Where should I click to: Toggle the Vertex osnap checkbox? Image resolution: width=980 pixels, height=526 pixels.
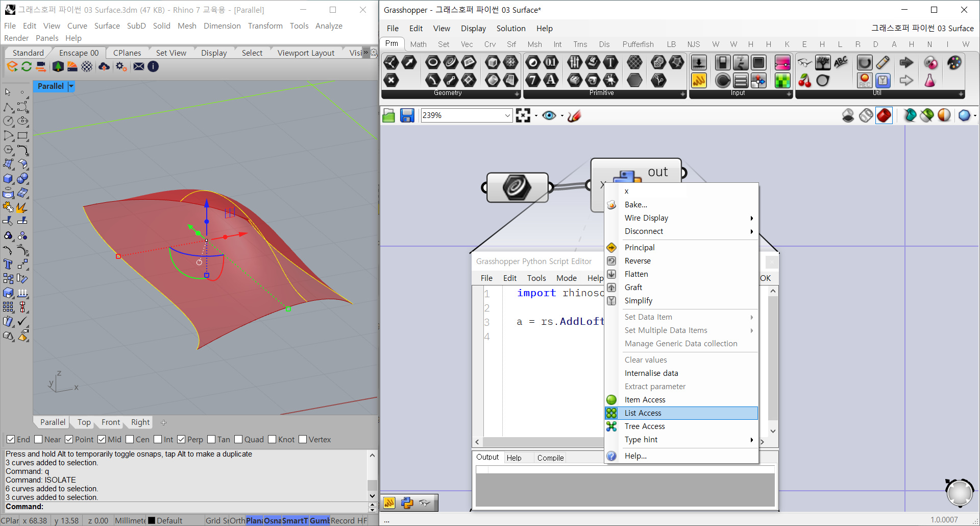[303, 439]
